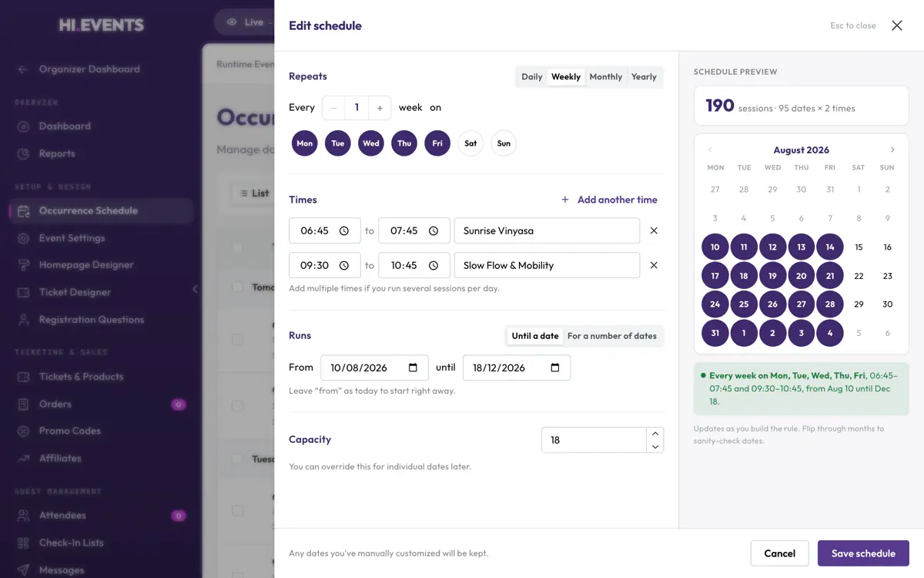This screenshot has width=924, height=578.
Task: Click the Live status button
Action: [244, 22]
